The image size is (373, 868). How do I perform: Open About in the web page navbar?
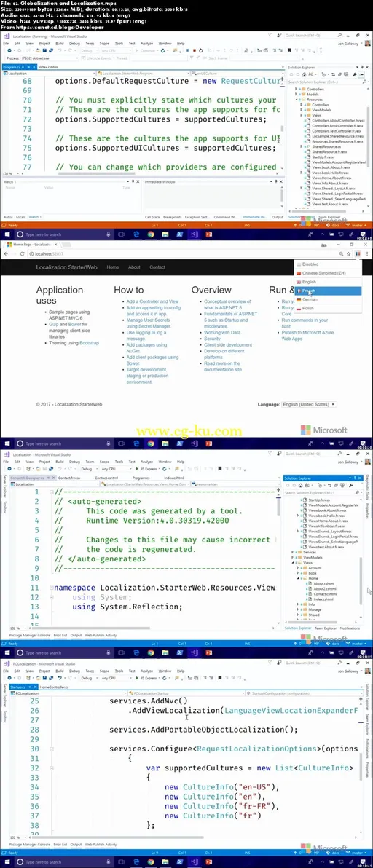[x=135, y=267]
